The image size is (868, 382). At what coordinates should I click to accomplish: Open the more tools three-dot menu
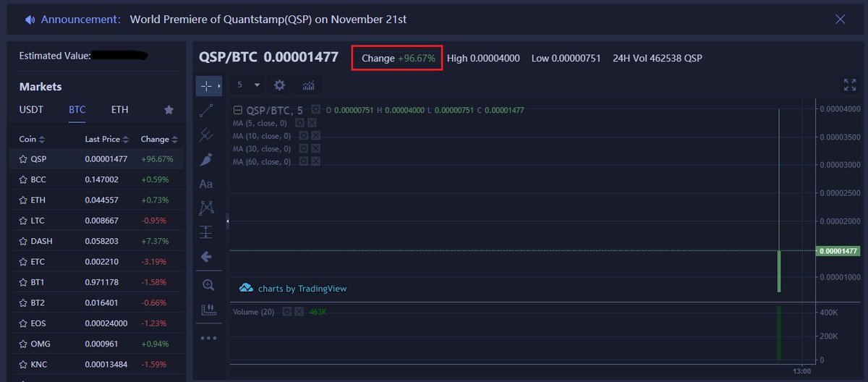coord(208,338)
